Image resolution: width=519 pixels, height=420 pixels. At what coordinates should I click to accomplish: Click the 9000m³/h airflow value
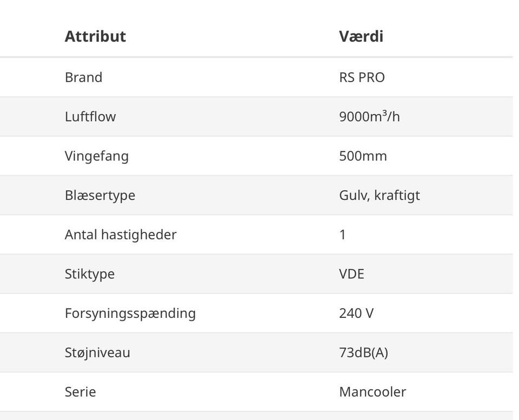tap(369, 117)
